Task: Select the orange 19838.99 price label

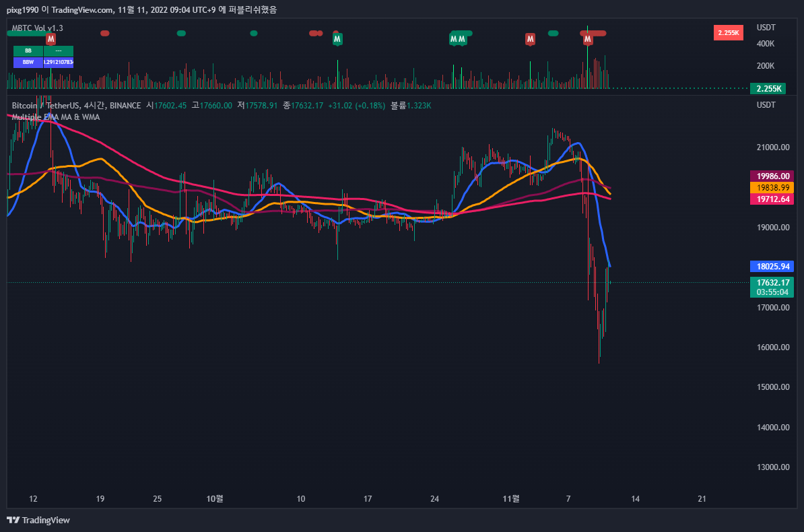Action: [x=772, y=188]
